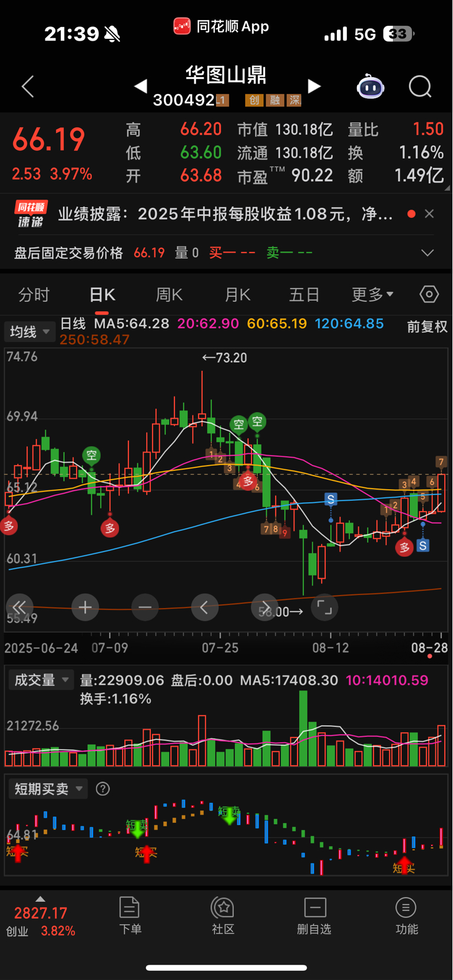Expand the 盘后固定交易价格 row
This screenshot has width=453, height=980.
[x=428, y=253]
